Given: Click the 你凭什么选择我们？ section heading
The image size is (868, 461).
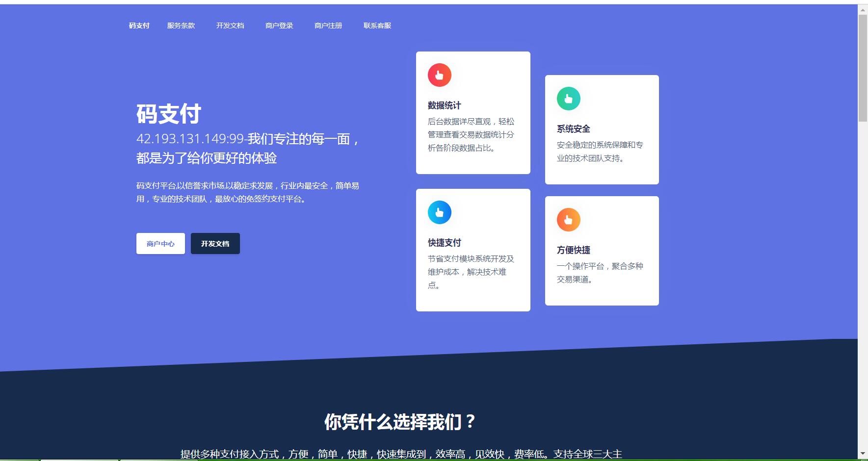Looking at the screenshot, I should click(x=400, y=422).
